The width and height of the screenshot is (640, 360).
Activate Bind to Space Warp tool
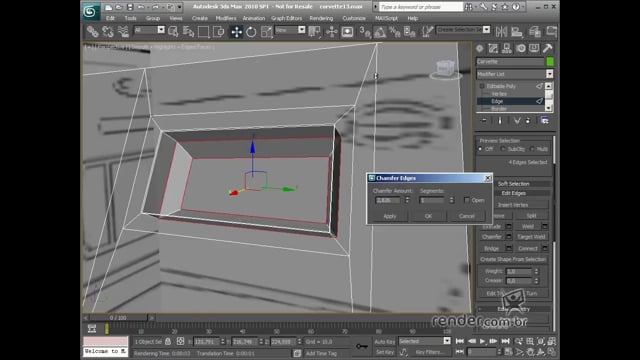[x=123, y=31]
